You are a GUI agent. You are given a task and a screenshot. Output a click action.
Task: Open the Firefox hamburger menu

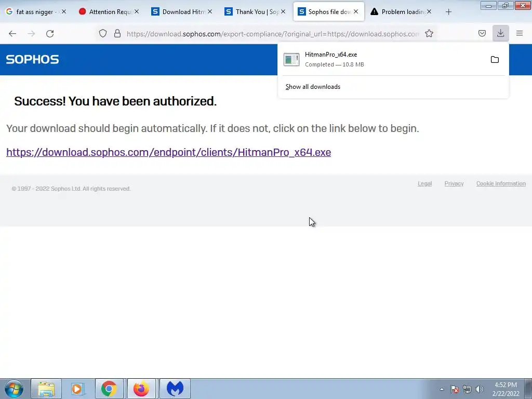(x=520, y=33)
